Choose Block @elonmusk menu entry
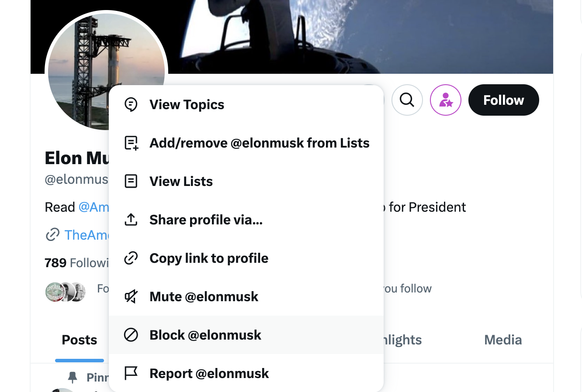The image size is (582, 392). point(246,335)
